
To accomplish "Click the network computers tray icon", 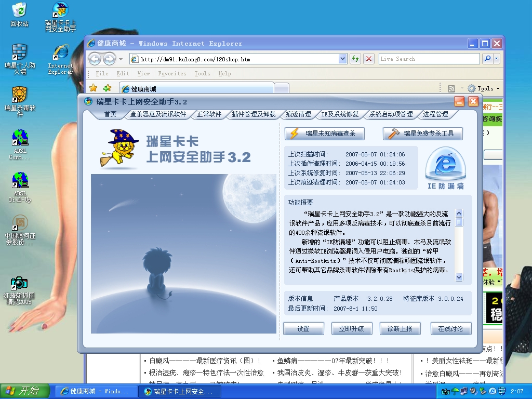I will [x=464, y=392].
